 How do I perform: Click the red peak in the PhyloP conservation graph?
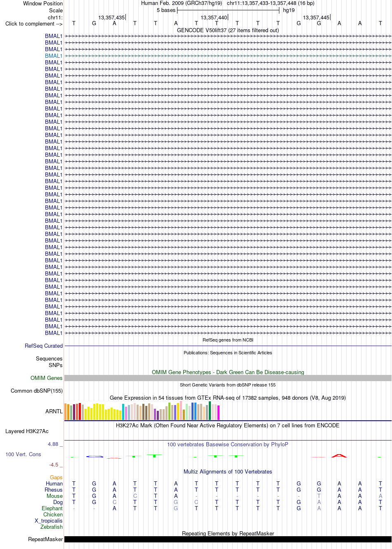pos(339,455)
